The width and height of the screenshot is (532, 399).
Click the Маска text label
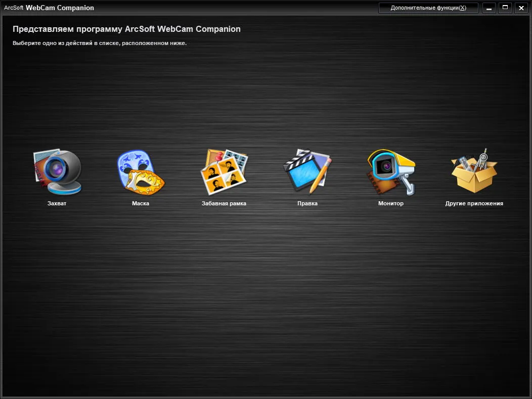[141, 204]
